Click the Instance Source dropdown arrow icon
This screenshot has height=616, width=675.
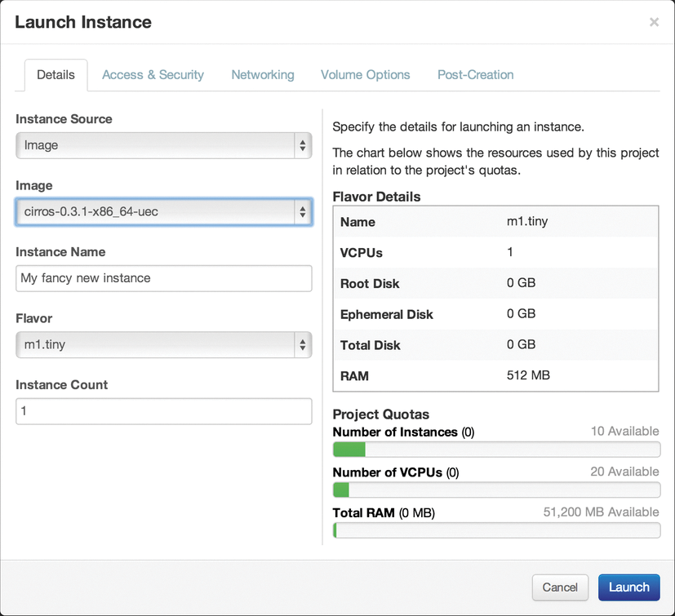(x=302, y=145)
